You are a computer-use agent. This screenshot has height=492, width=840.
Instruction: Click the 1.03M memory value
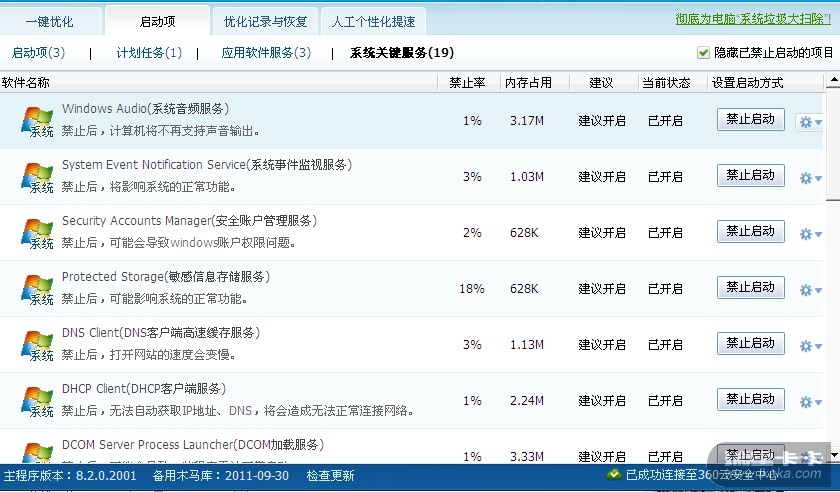point(527,177)
